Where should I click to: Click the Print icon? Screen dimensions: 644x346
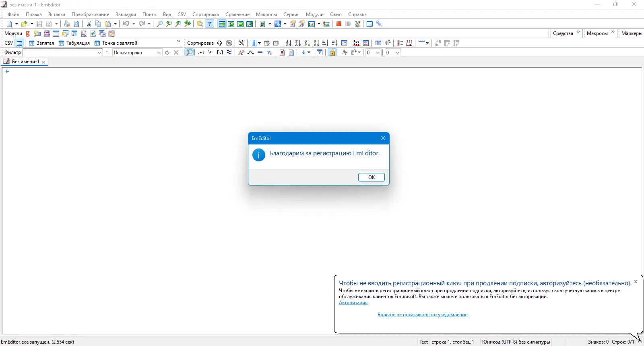(x=67, y=24)
